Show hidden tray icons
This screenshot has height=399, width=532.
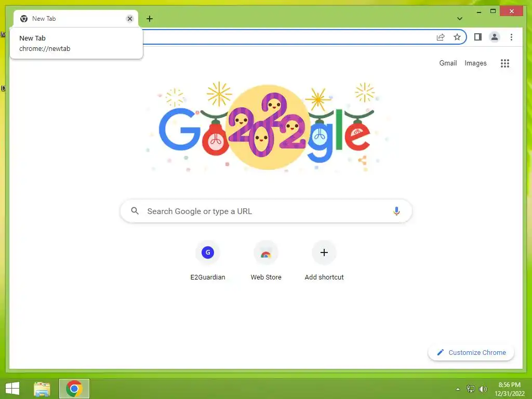[x=458, y=389]
